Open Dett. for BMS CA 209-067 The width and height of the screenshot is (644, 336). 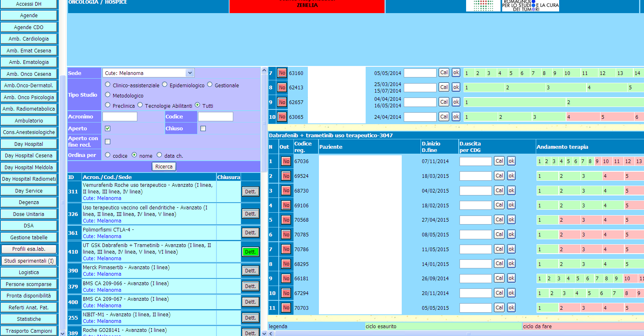tap(250, 302)
